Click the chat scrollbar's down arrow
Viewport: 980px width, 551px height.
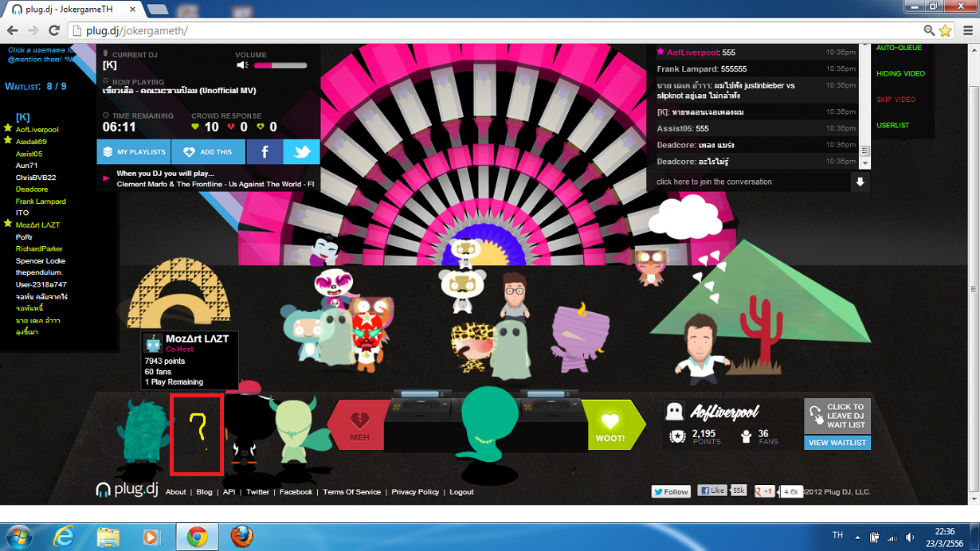tap(864, 163)
